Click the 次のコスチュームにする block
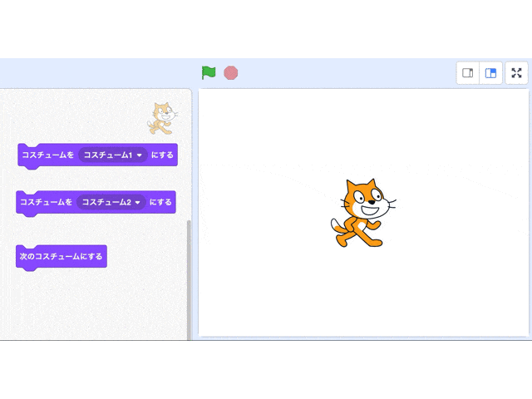532x399 pixels. pyautogui.click(x=62, y=257)
